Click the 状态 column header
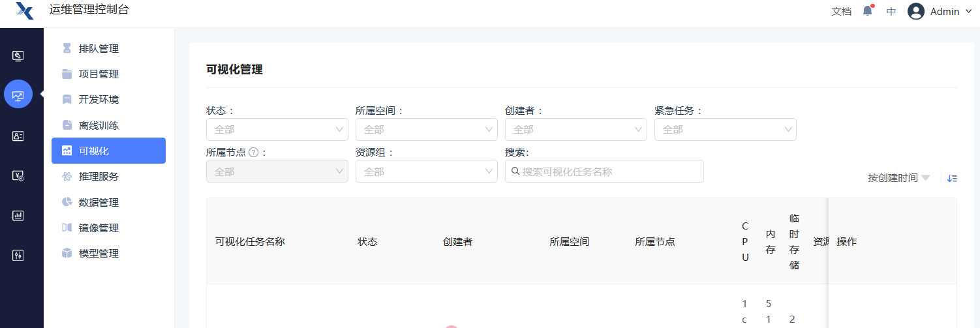The width and height of the screenshot is (980, 328). [x=367, y=241]
